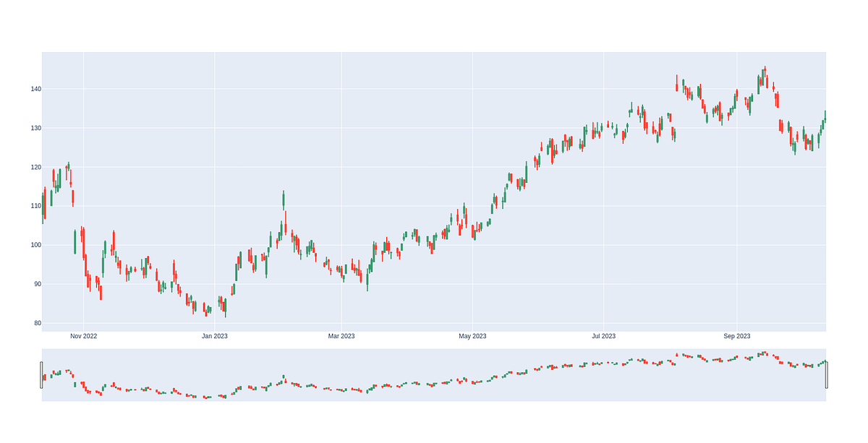Select the highest candlestick near mid-September peak
Viewport: 868px width, 443px height.
(764, 76)
